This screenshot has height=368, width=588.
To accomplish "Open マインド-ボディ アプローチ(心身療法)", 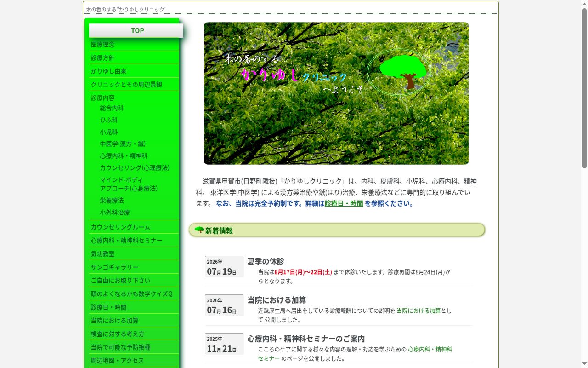I will coord(129,184).
